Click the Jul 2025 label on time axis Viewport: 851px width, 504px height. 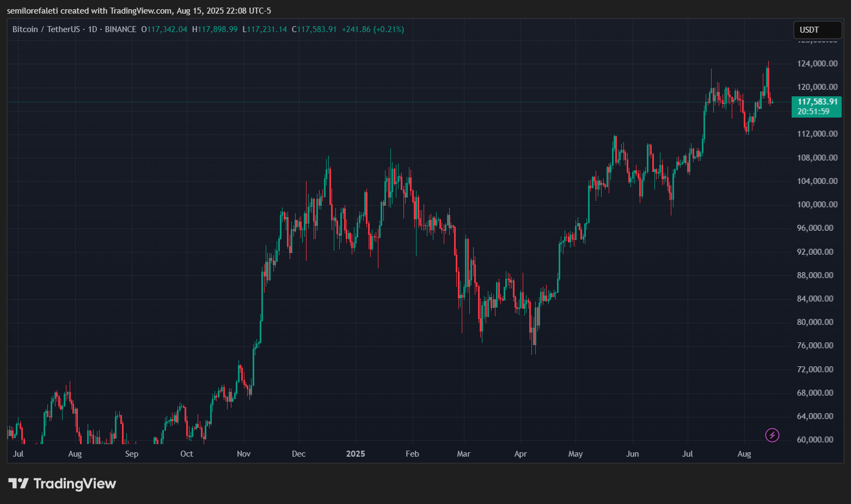[688, 454]
